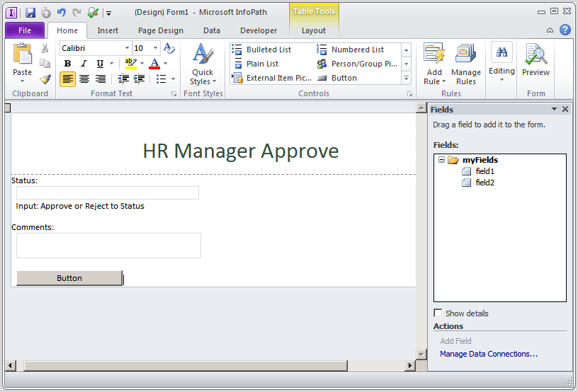Open the Quick Styles gallery
This screenshot has width=578, height=392.
tap(203, 64)
